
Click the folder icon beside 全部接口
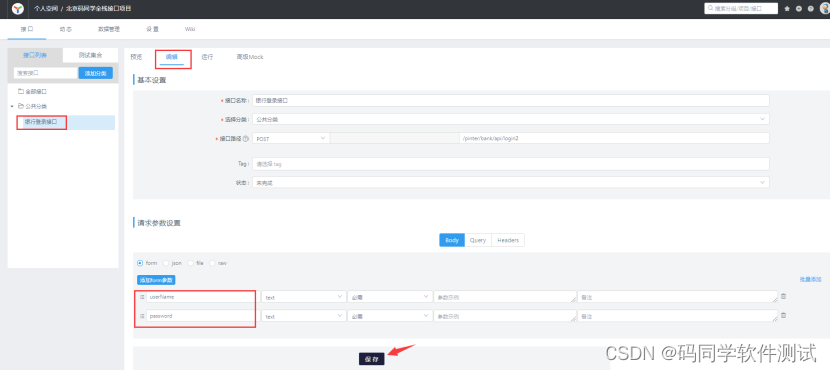[21, 91]
